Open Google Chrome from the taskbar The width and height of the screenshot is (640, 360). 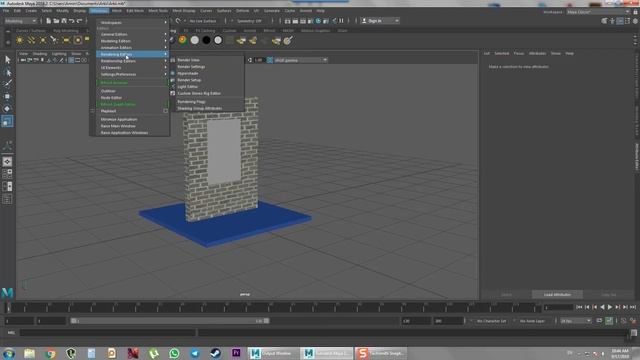[x=50, y=353]
